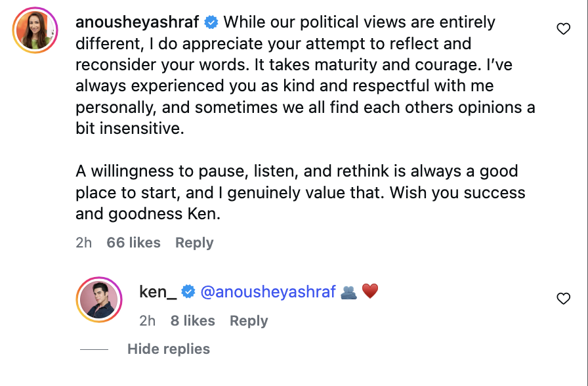Click the red heart emoji in ken_'s reply
588x386 pixels.
(370, 291)
